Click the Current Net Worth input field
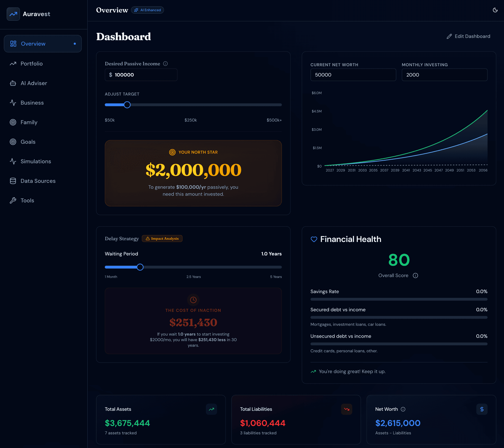 [x=353, y=75]
